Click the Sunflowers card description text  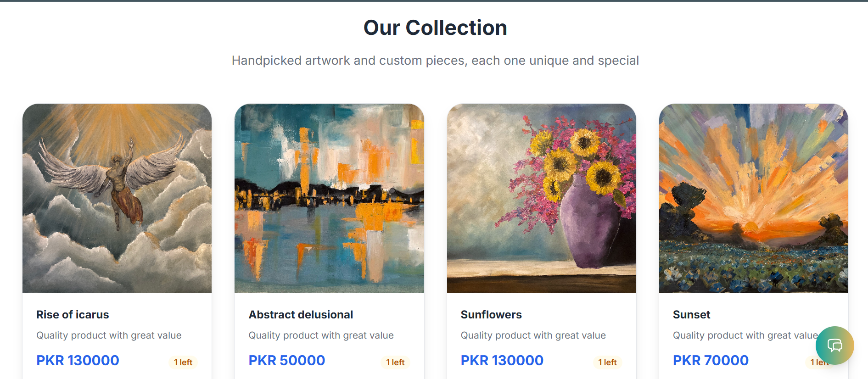[533, 335]
